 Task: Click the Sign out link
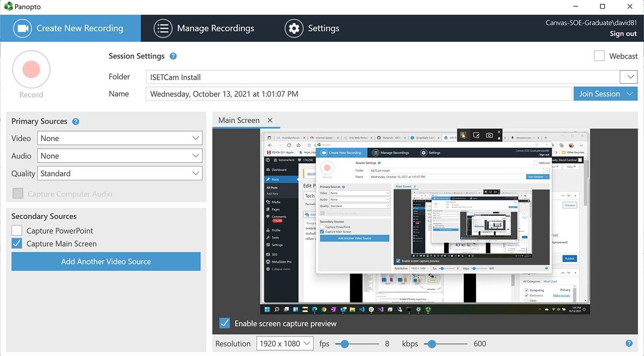point(623,34)
